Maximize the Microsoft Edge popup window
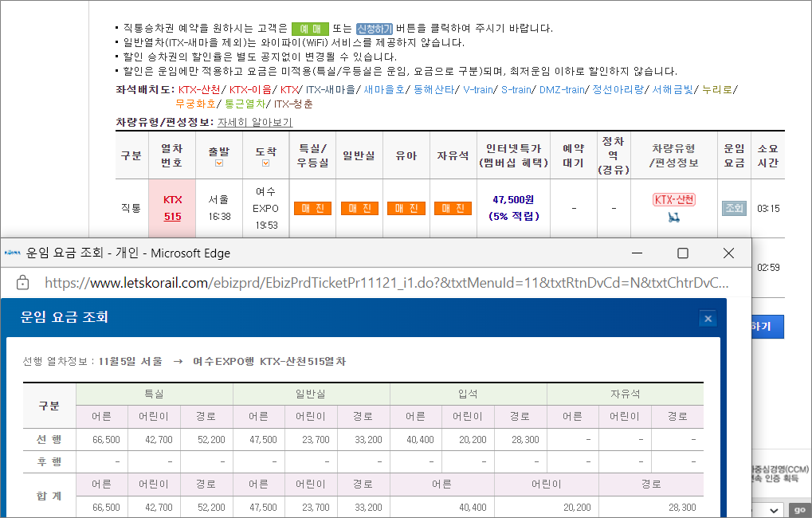Viewport: 812px width, 518px height. click(x=683, y=253)
